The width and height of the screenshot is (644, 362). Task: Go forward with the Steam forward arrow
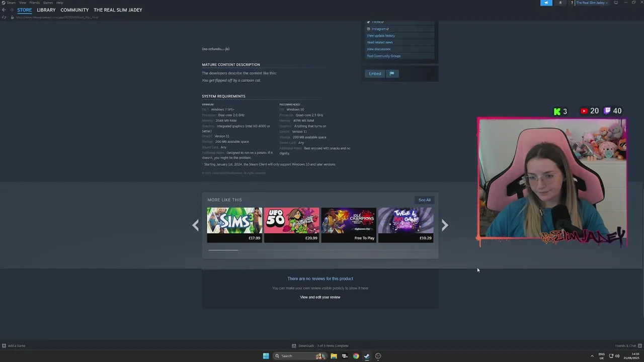pos(12,10)
